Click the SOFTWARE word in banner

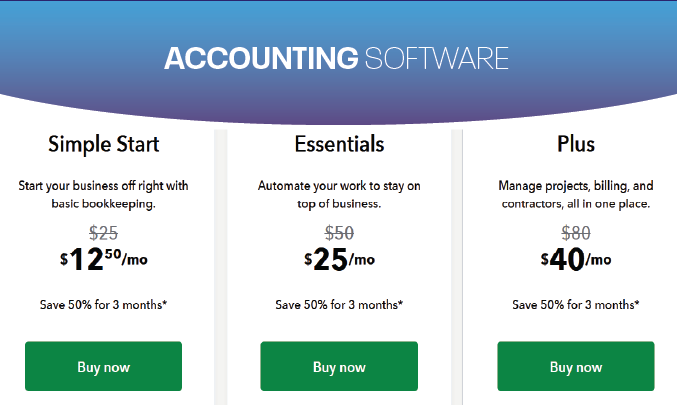437,58
